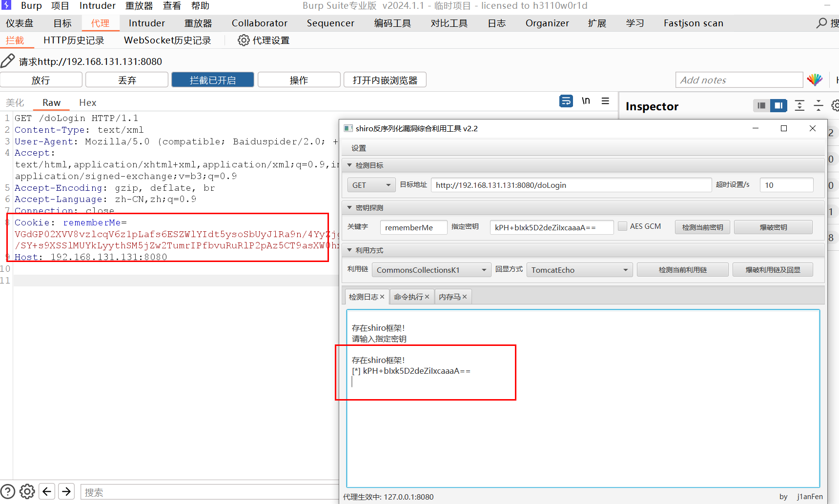Click the search magnifier icon in top bar

(822, 23)
